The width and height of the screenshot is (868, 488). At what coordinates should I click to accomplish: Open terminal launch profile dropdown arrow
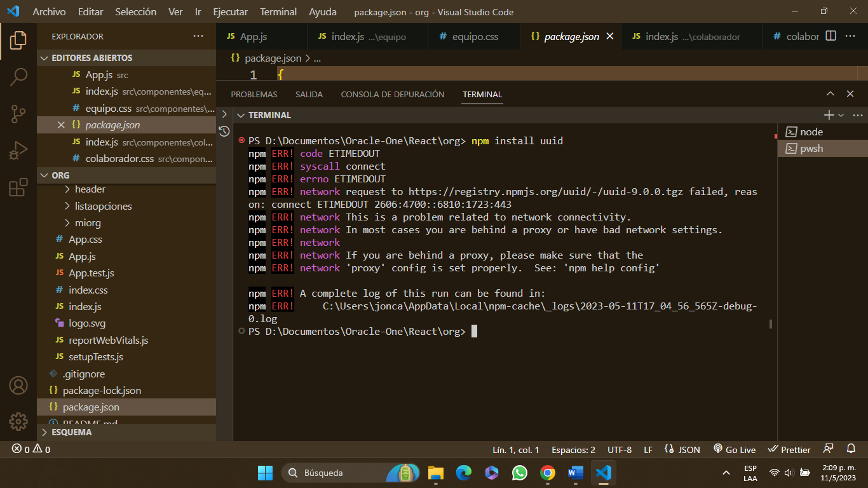(841, 115)
